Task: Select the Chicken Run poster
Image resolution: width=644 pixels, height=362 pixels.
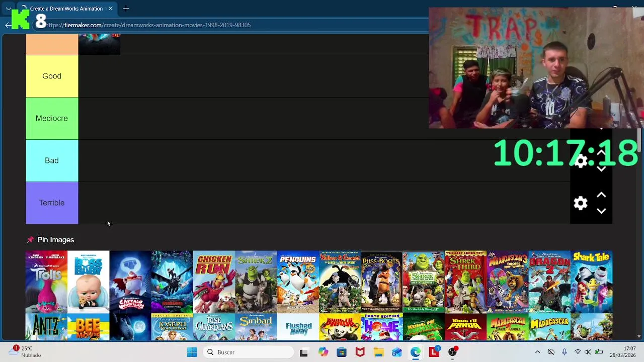Action: 214,282
